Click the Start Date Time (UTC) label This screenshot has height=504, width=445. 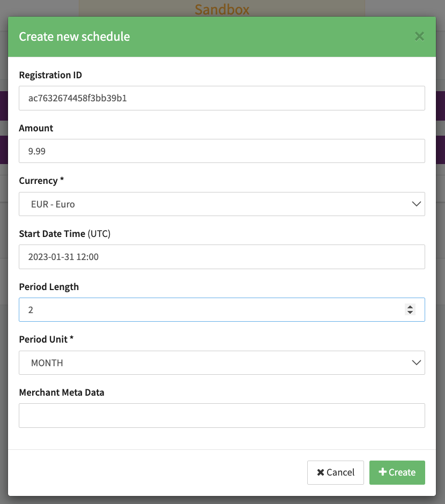coord(64,234)
